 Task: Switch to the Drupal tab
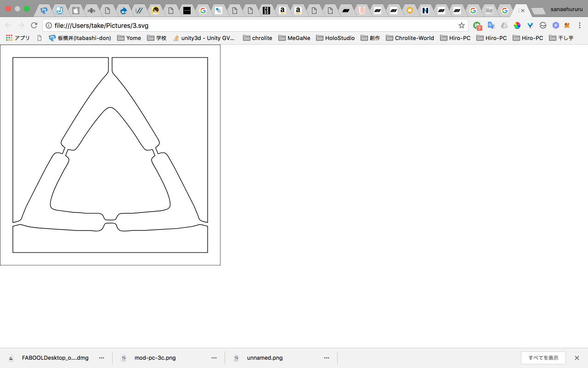click(123, 10)
